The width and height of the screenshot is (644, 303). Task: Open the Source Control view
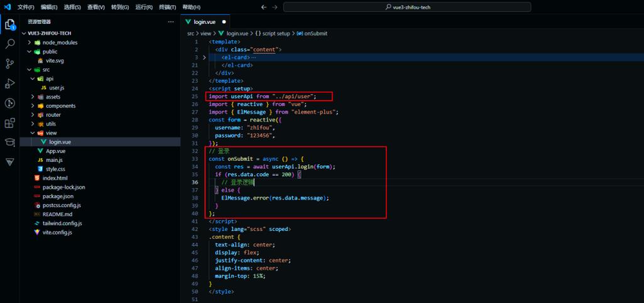(10, 63)
